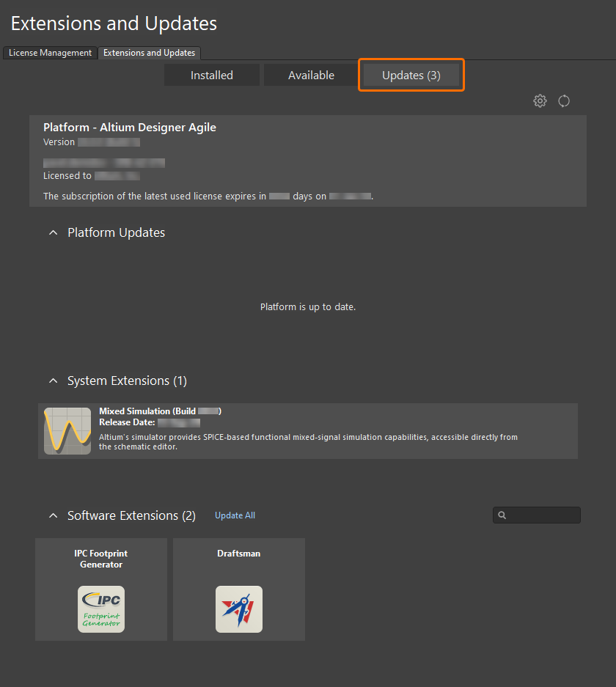Click the Mixed Simulation extension icon

(x=67, y=430)
